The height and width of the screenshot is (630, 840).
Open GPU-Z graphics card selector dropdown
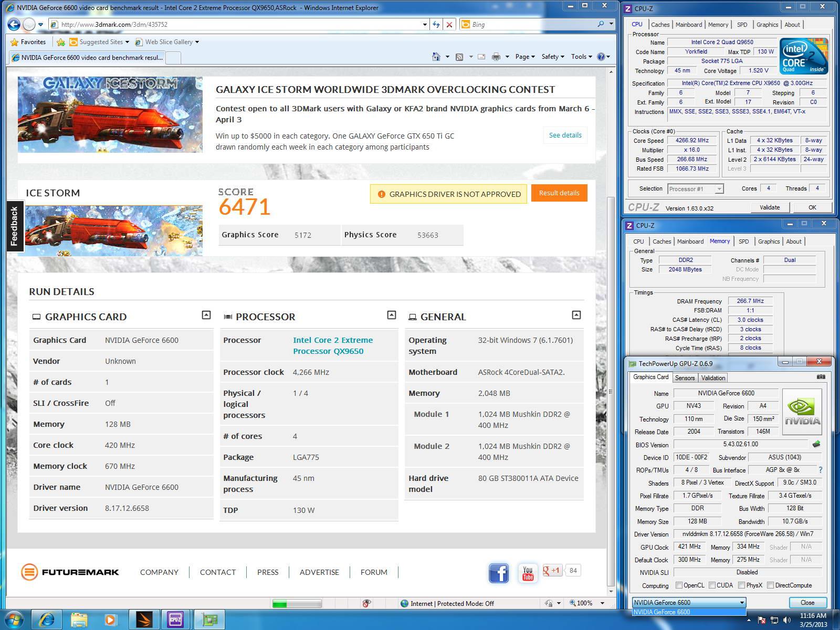(689, 602)
